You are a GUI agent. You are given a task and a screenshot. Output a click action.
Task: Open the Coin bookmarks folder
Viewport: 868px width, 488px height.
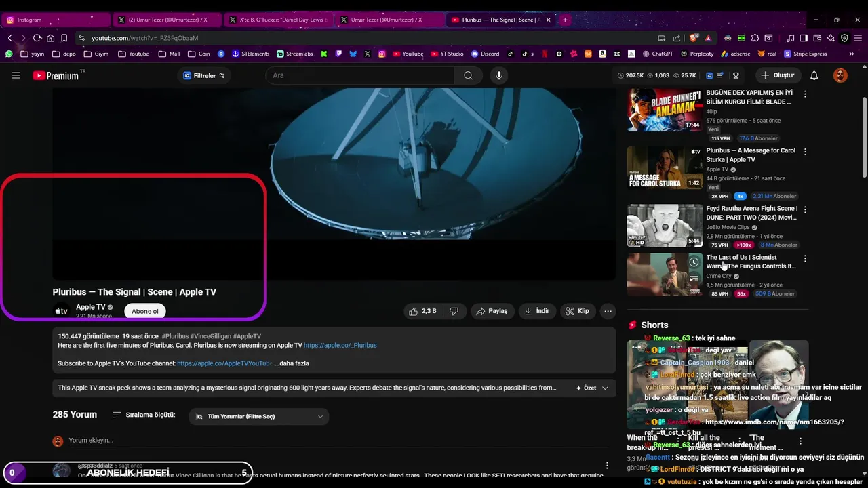(199, 54)
